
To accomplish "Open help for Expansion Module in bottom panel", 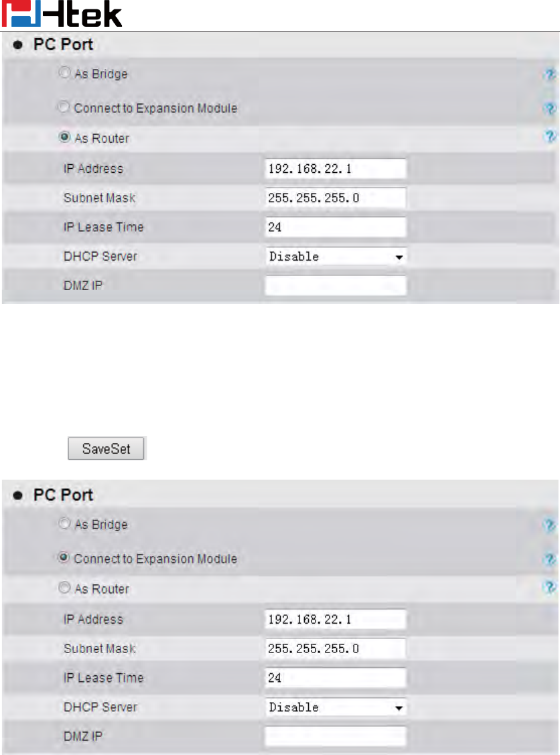I will tap(550, 559).
